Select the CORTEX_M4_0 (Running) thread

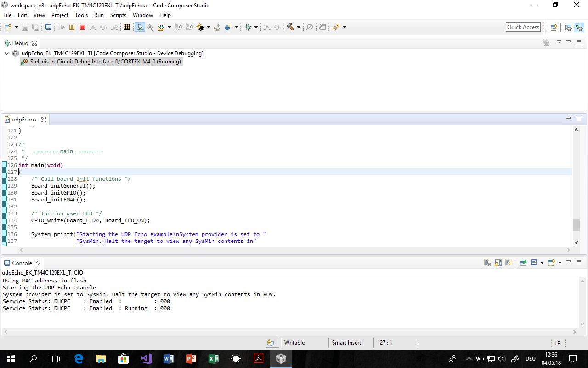pos(102,62)
